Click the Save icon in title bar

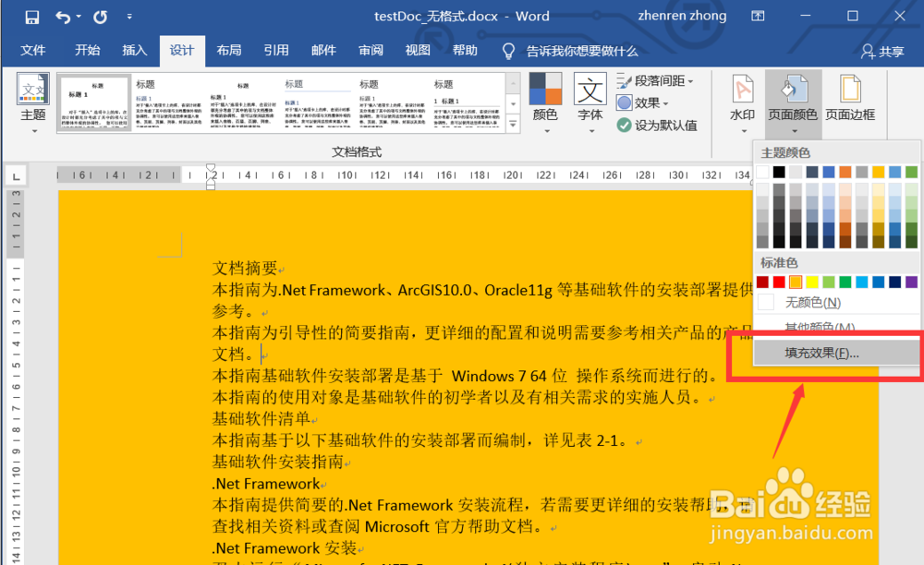pyautogui.click(x=31, y=17)
